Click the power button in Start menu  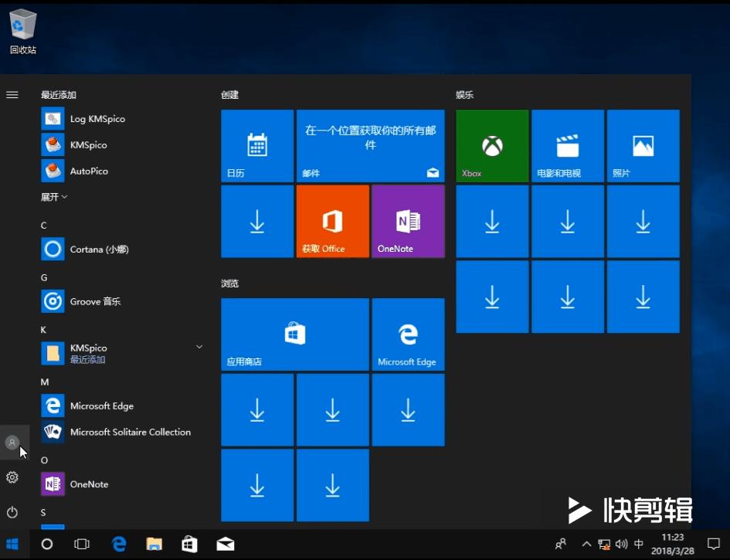click(x=12, y=512)
